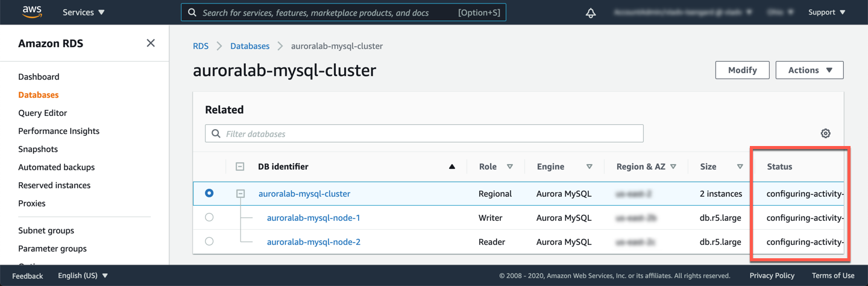The width and height of the screenshot is (868, 286).
Task: Click the Databases breadcrumb link
Action: click(250, 46)
